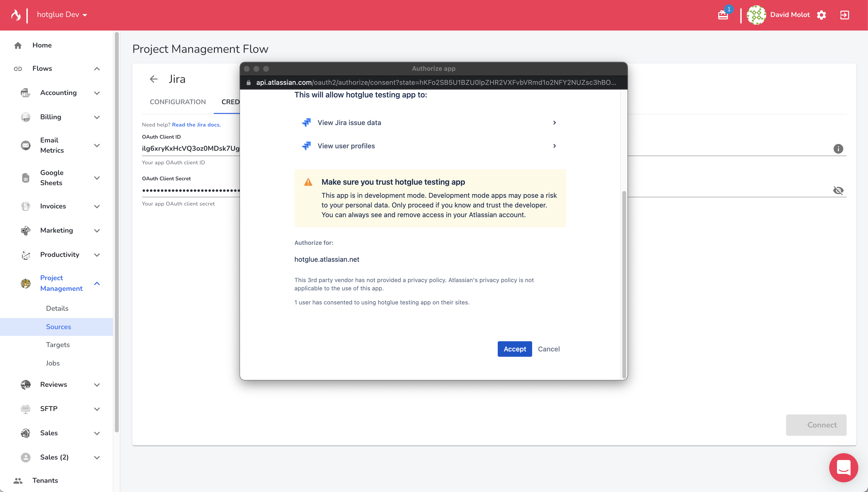Switch to the CONFIGURATION tab
This screenshot has height=492, width=868.
(178, 102)
